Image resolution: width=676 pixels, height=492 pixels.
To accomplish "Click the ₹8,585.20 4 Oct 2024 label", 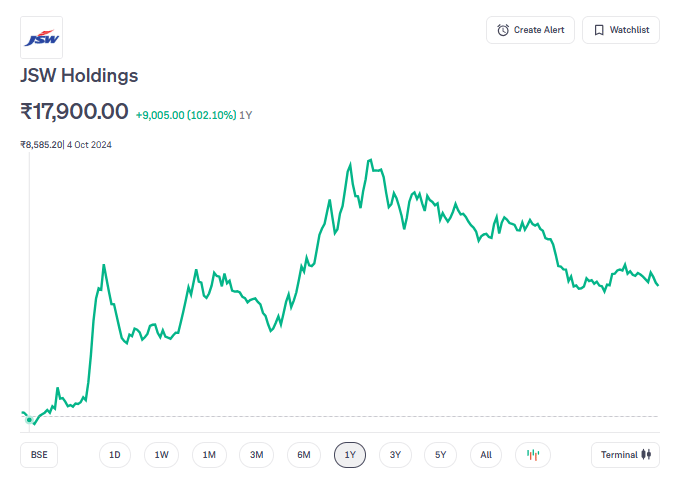I will (66, 145).
